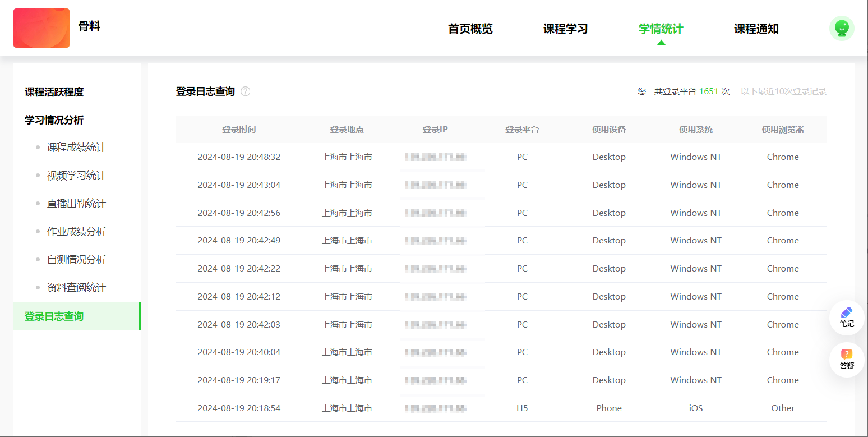Open 资料查阅统计 sidebar item
Screen dimensions: 868x437
point(76,288)
